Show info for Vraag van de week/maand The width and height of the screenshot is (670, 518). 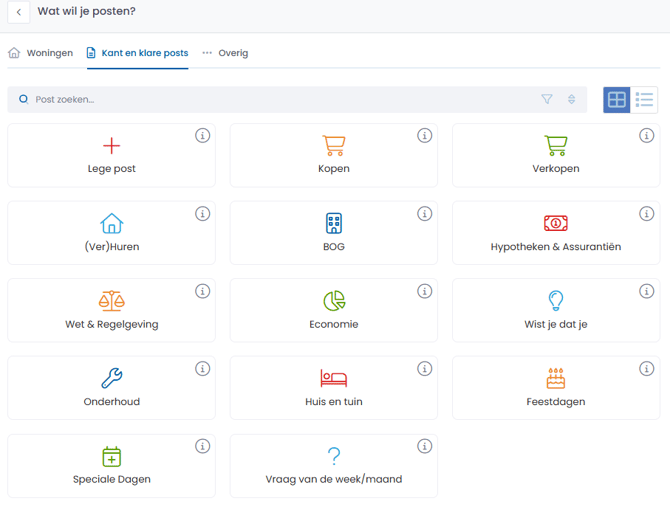424,446
